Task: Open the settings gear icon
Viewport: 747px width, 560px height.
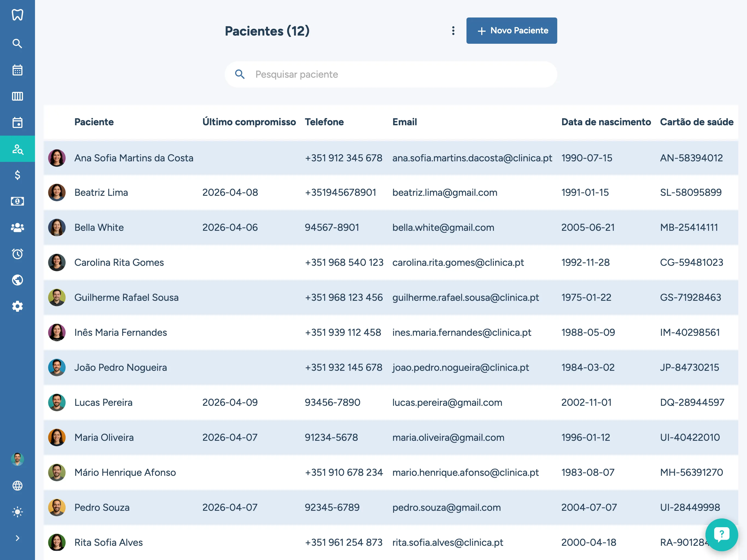Action: coord(17,306)
